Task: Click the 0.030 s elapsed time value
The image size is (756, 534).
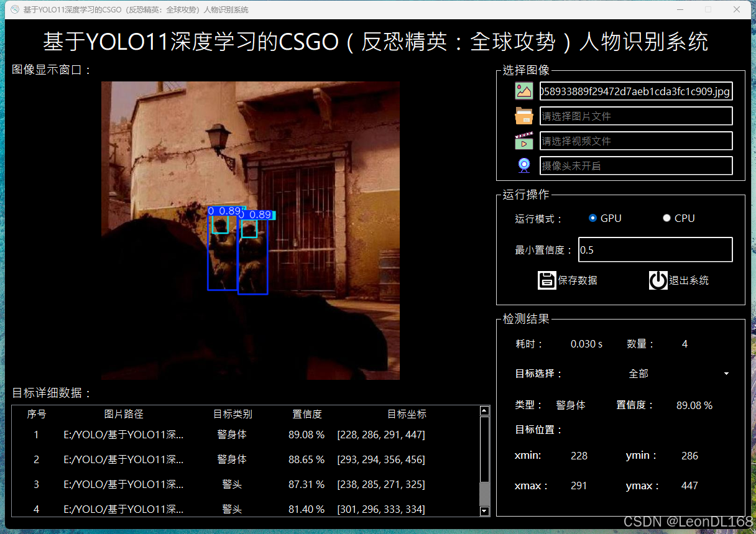Action: pyautogui.click(x=586, y=344)
